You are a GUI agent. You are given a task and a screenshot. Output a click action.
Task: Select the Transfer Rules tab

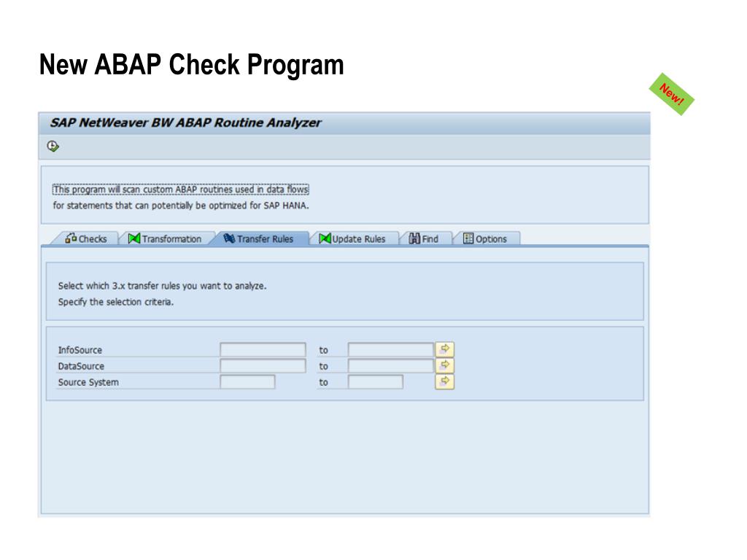click(x=259, y=238)
